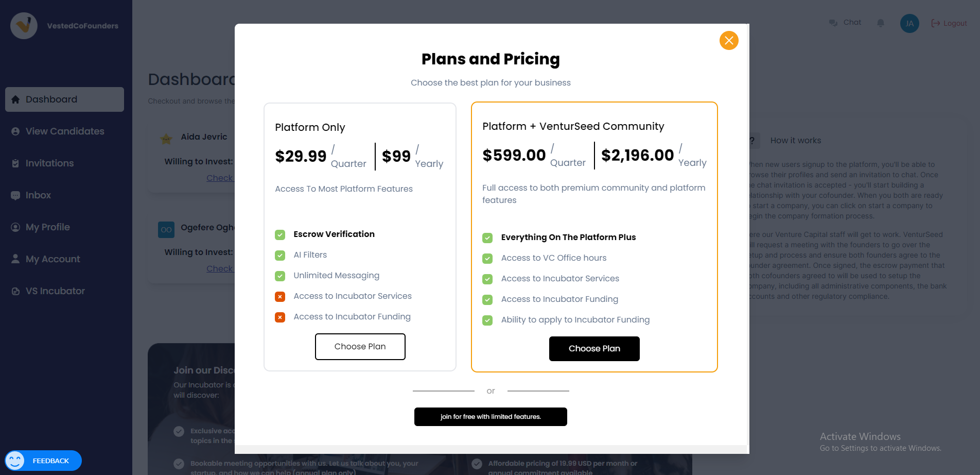This screenshot has height=475, width=980.
Task: Click checkmark beside Everything On The Platform Plus
Action: tap(487, 238)
